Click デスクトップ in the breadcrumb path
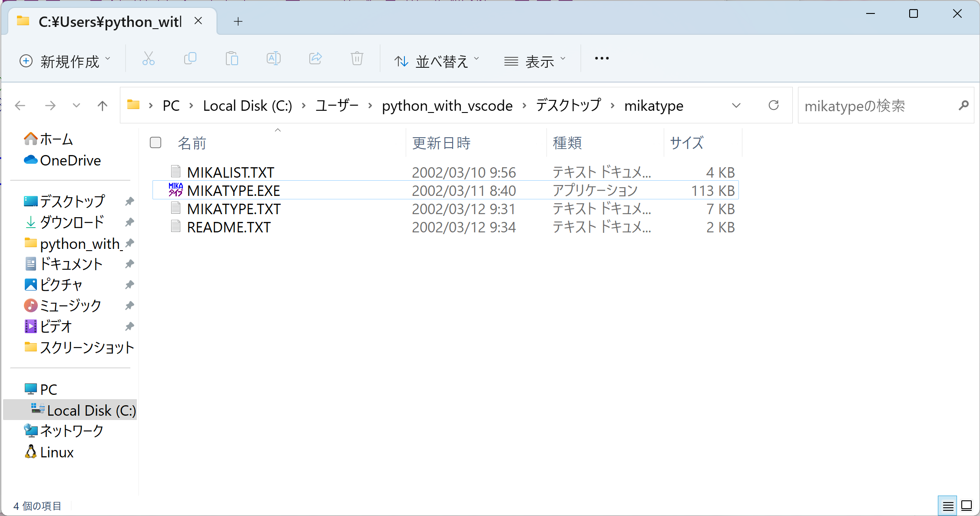980x516 pixels. [568, 106]
